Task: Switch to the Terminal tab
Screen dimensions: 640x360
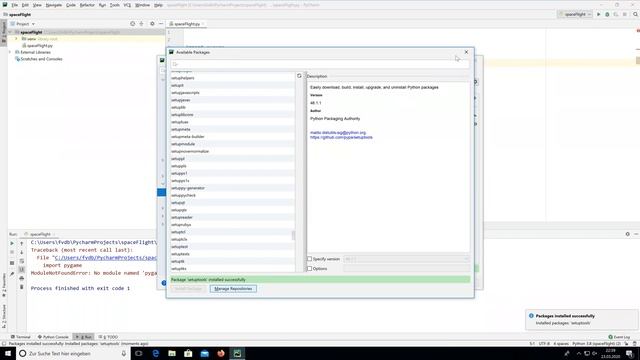Action: 21,337
